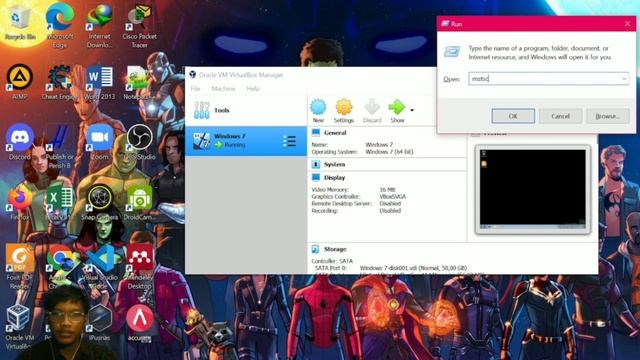Select the Mendeley Desktop icon
Screen dimensions: 640x360
(x=139, y=266)
